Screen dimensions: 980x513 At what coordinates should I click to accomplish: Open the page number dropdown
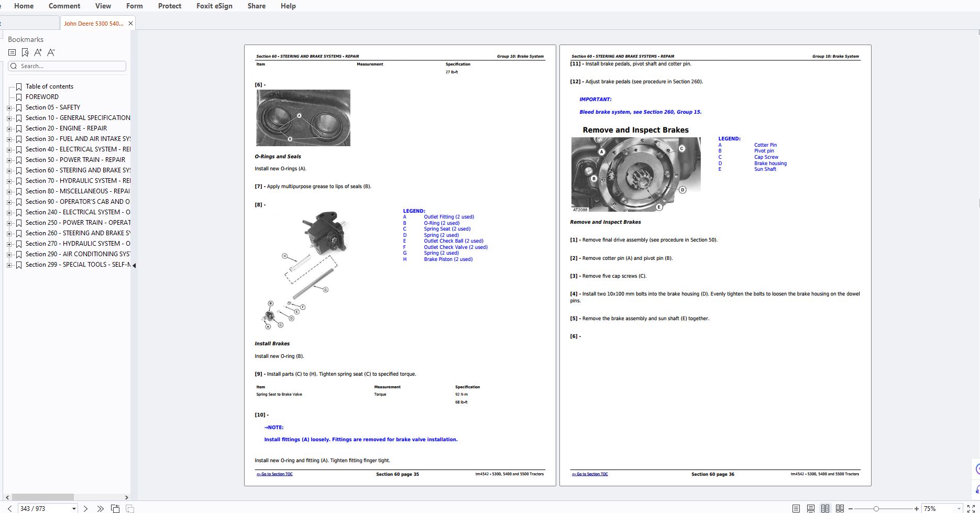pos(74,508)
